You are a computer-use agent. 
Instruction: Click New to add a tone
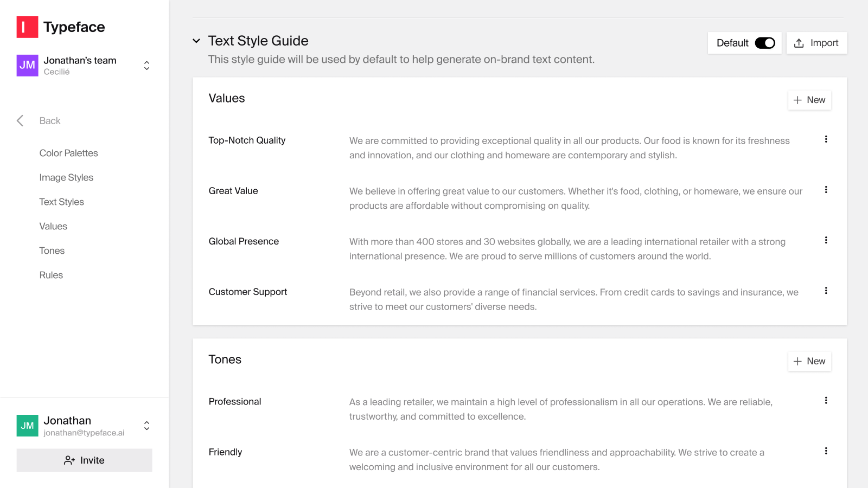point(809,361)
